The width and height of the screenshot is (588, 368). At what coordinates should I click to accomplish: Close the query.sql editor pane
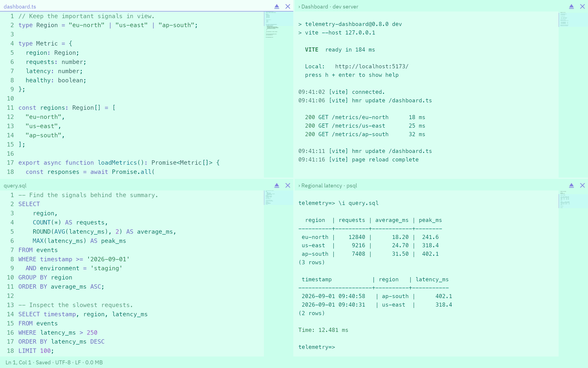pos(288,185)
